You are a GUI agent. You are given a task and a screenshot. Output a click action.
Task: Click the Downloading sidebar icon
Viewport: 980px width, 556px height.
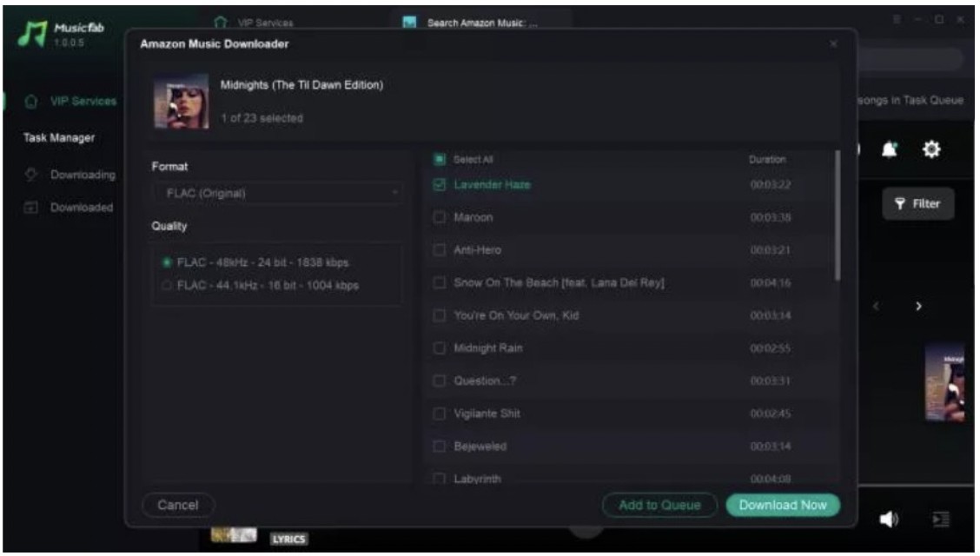(x=30, y=175)
